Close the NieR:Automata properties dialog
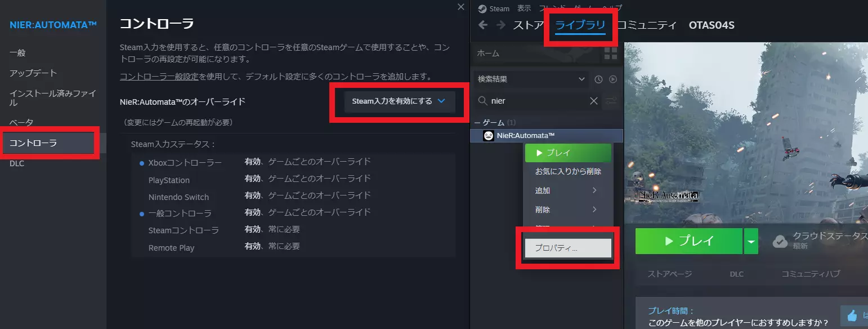Image resolution: width=868 pixels, height=329 pixels. pyautogui.click(x=461, y=7)
